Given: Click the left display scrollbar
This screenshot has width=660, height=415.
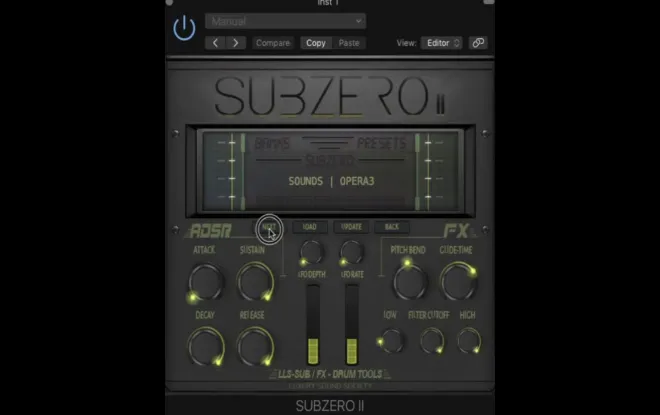Looking at the screenshot, I should tap(243, 172).
